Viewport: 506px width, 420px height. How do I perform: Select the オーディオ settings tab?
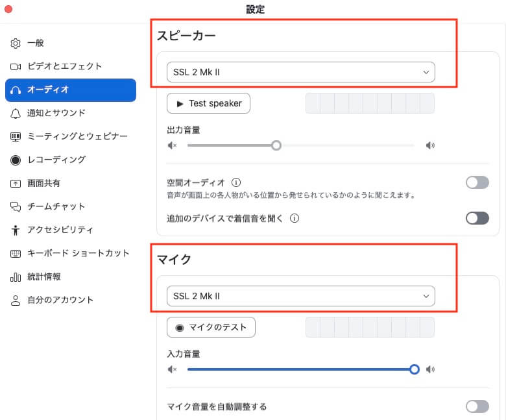pos(71,90)
